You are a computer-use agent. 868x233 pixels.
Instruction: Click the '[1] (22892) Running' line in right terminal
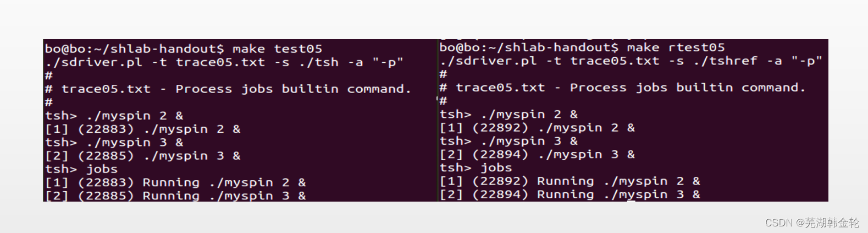pyautogui.click(x=570, y=181)
